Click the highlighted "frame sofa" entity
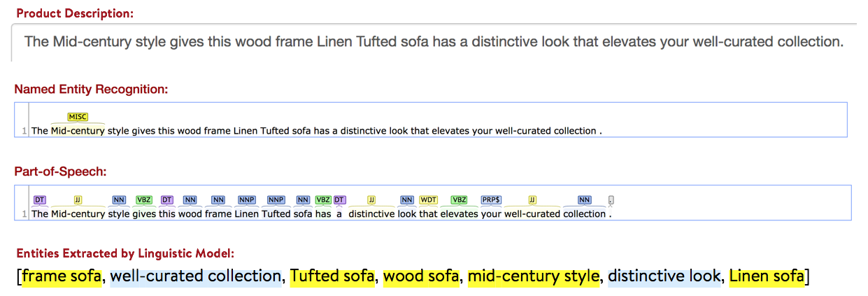This screenshot has height=296, width=868. [62, 277]
